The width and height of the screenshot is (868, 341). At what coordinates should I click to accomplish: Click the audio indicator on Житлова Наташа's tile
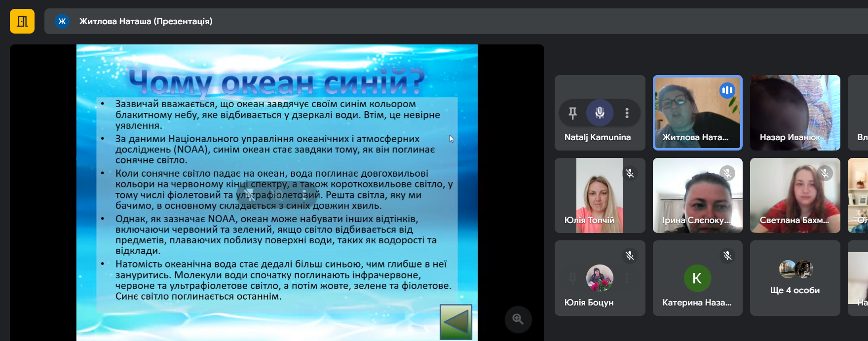point(727,90)
